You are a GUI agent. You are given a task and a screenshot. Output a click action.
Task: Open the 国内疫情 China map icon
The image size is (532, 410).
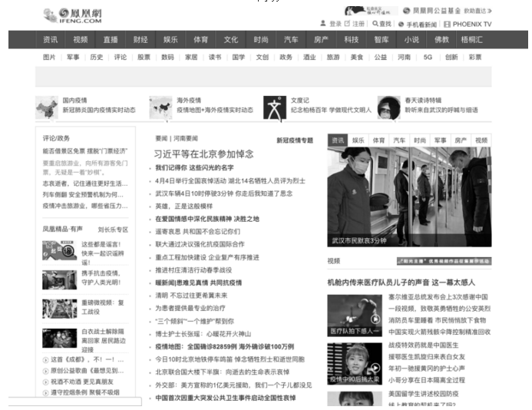47,107
